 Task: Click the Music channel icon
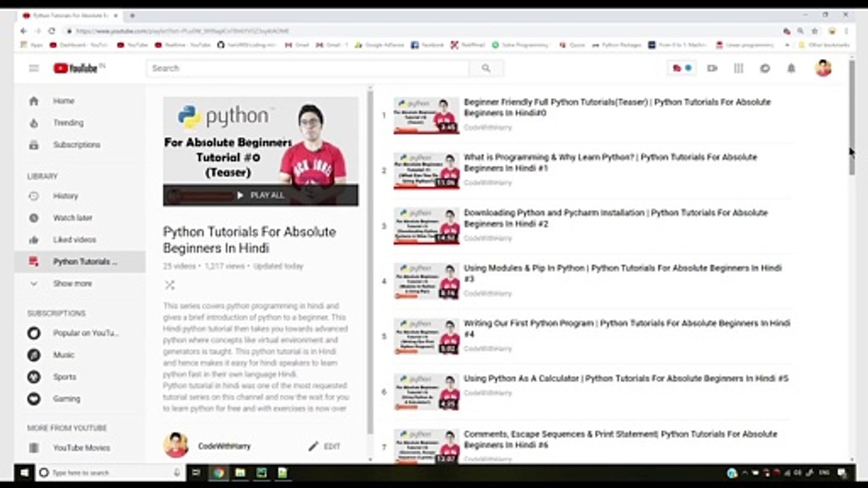pyautogui.click(x=34, y=354)
